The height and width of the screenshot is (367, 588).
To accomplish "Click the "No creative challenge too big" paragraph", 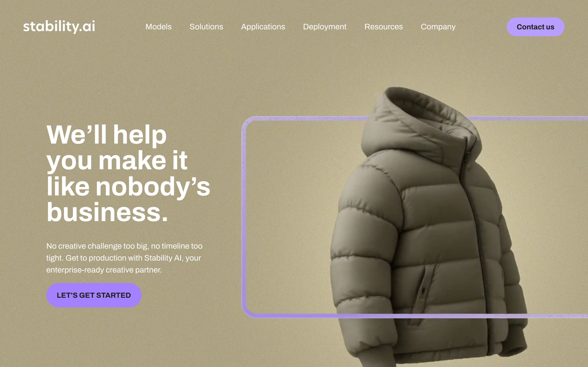I will [x=124, y=258].
